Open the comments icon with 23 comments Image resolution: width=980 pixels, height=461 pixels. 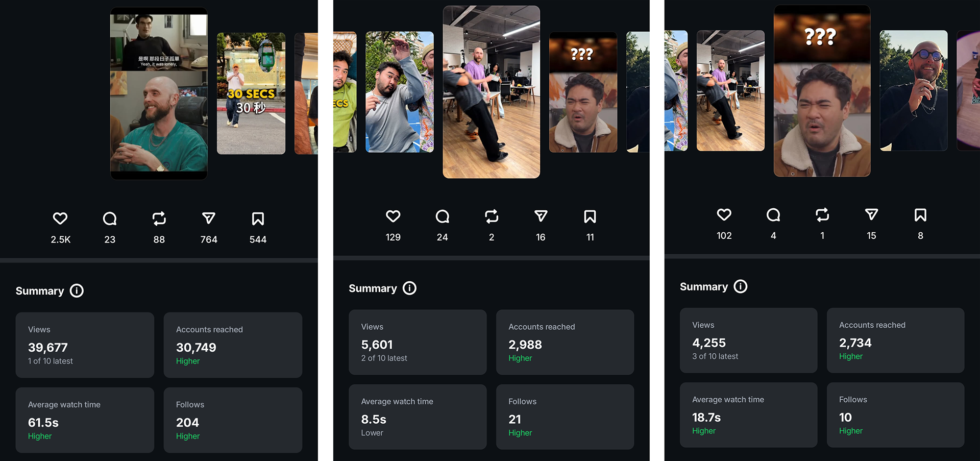(x=110, y=219)
